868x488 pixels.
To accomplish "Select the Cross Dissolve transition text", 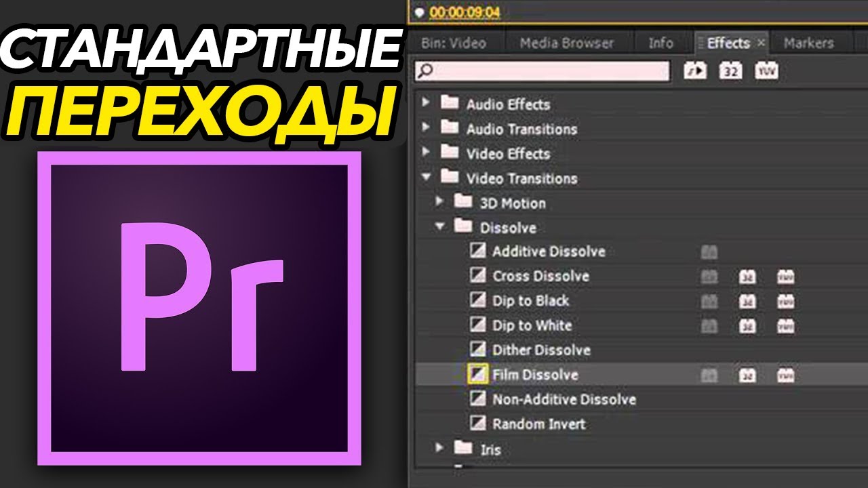I will click(x=540, y=276).
